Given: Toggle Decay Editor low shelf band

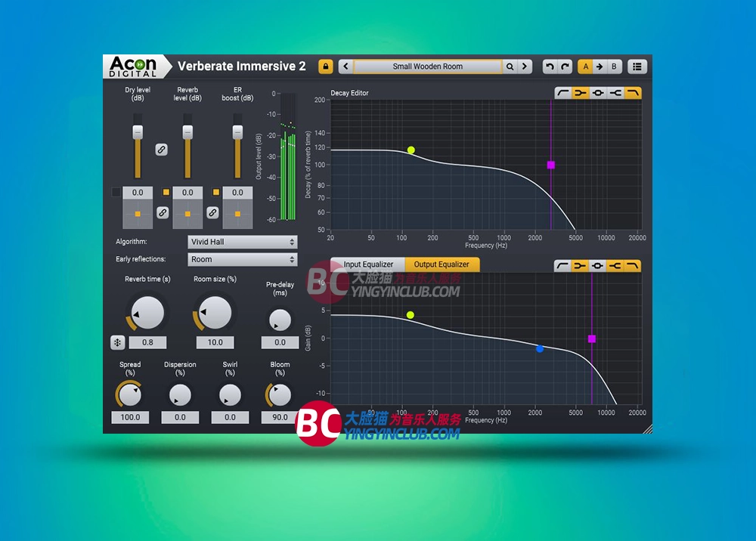Looking at the screenshot, I should [x=580, y=92].
